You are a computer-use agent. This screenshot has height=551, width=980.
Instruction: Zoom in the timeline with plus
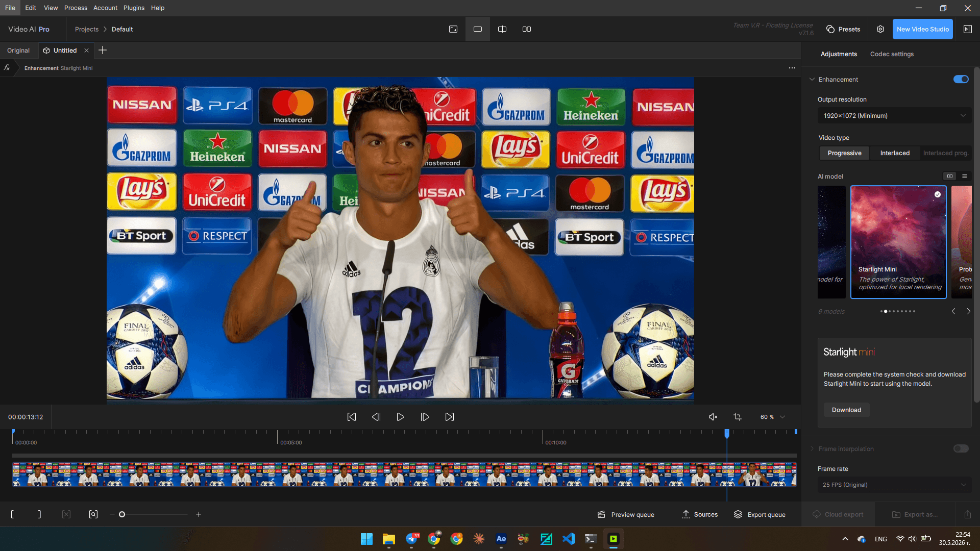coord(199,514)
